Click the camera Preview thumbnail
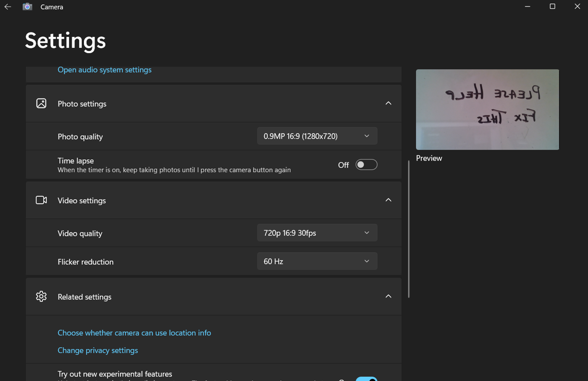The width and height of the screenshot is (588, 381). (x=487, y=110)
